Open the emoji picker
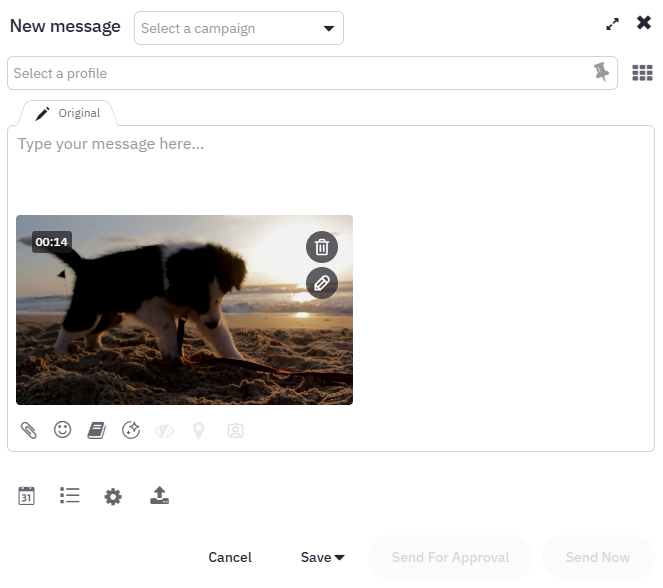The width and height of the screenshot is (663, 588). (x=63, y=430)
